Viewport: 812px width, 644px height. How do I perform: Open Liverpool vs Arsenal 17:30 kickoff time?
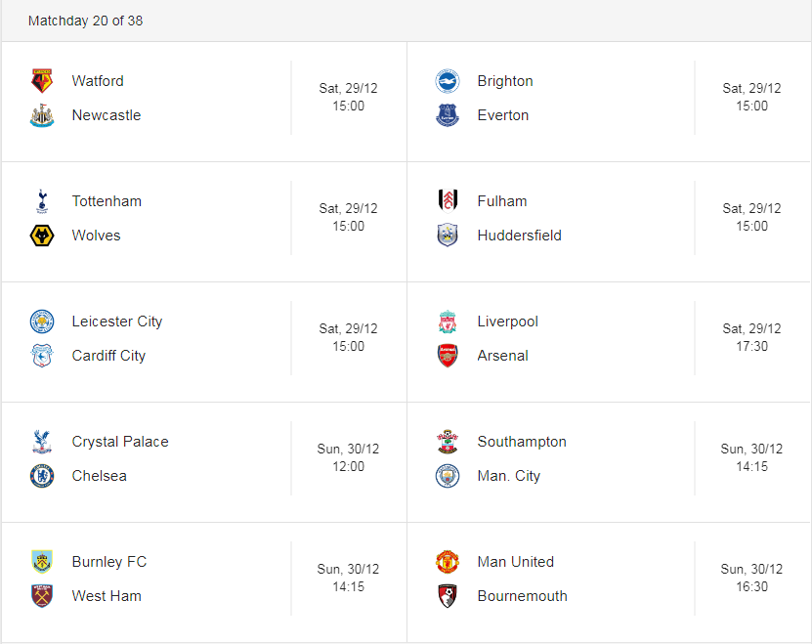(x=752, y=346)
